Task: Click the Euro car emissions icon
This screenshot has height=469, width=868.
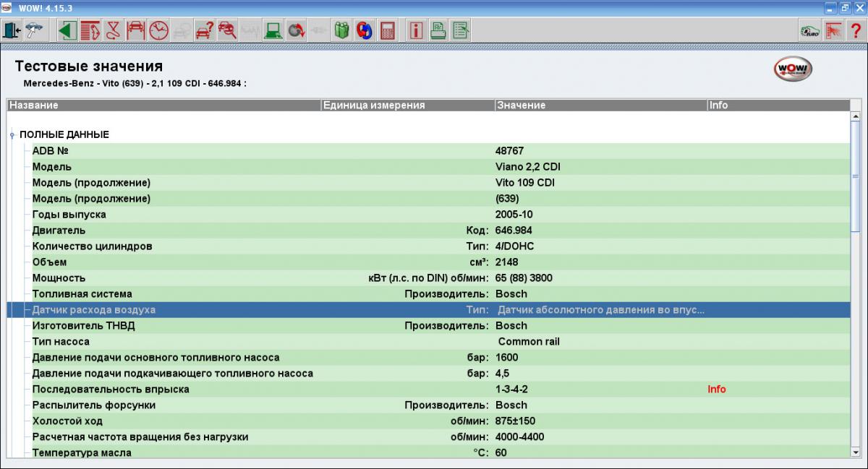Action: tap(809, 30)
